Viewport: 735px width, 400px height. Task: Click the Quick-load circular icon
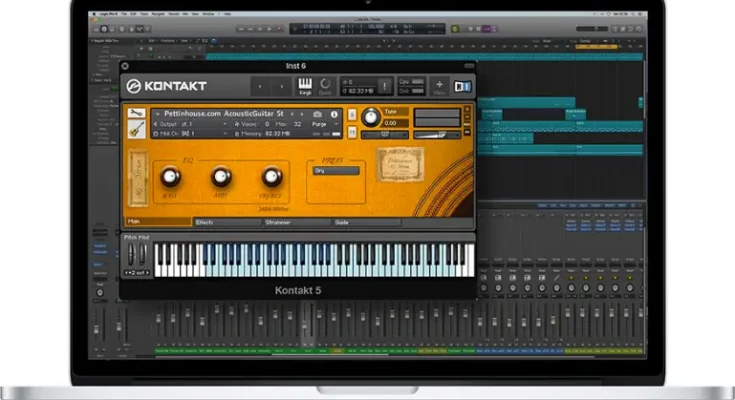[x=325, y=87]
